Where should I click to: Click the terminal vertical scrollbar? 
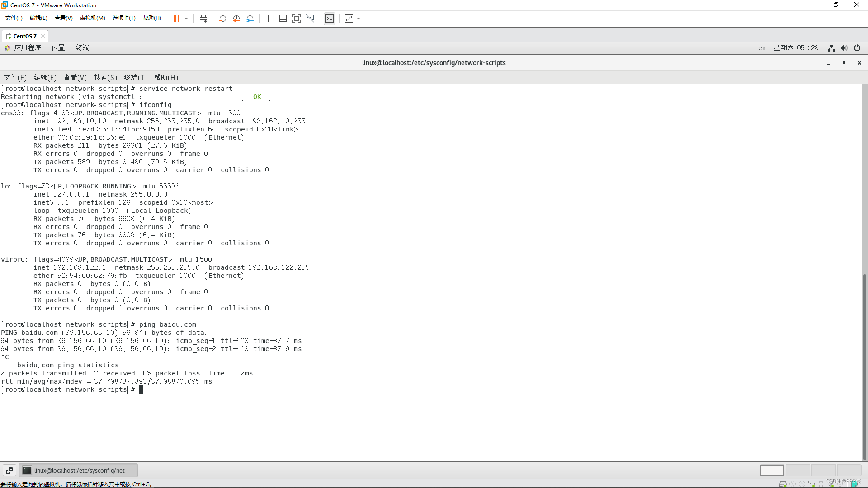click(865, 366)
